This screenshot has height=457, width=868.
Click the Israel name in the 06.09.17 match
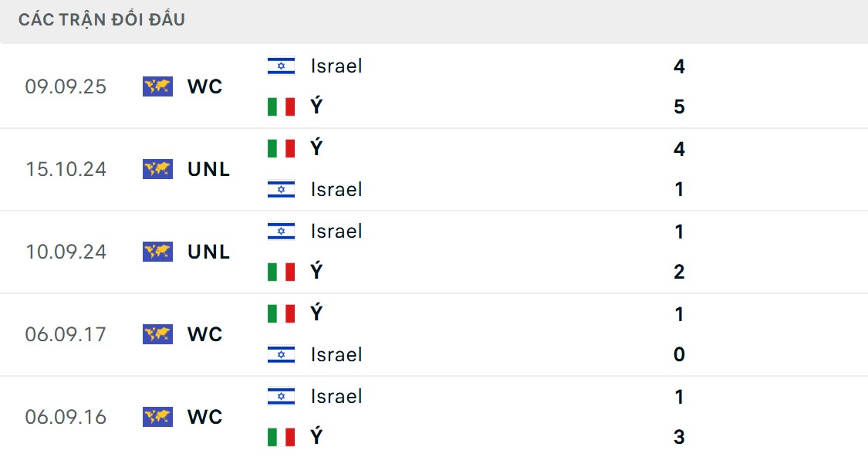tap(336, 354)
